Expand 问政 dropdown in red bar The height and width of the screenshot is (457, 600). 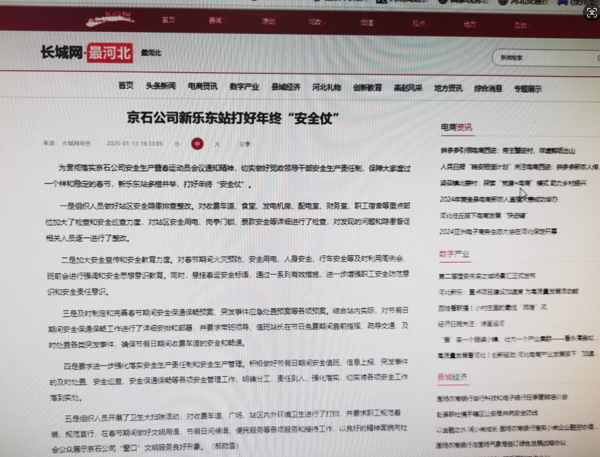point(316,22)
